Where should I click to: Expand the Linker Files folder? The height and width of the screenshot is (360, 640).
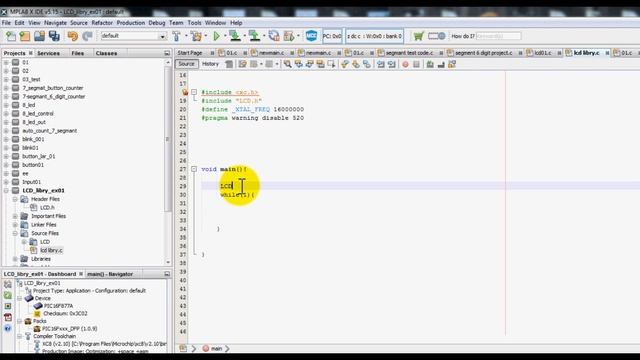pyautogui.click(x=15, y=225)
